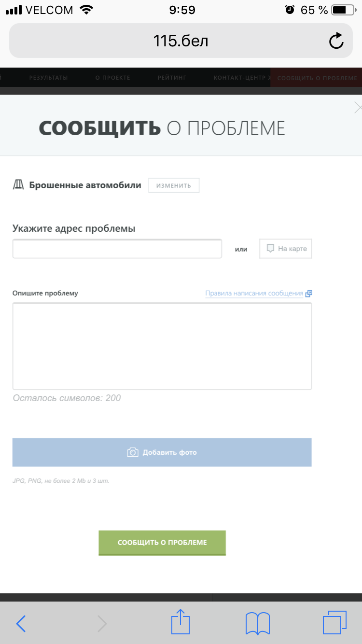The height and width of the screenshot is (644, 362).
Task: Focus the problem address input field
Action: click(x=117, y=249)
